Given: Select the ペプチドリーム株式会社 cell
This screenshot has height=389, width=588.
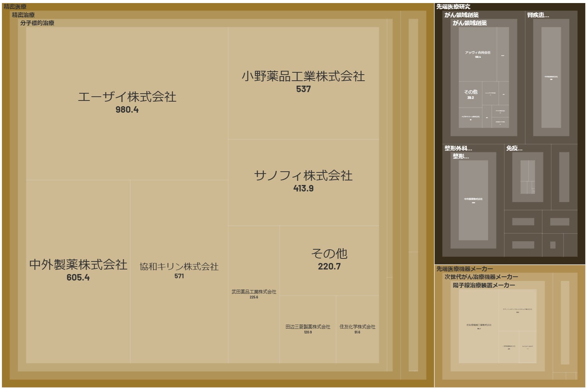Looking at the screenshot, I should [471, 118].
